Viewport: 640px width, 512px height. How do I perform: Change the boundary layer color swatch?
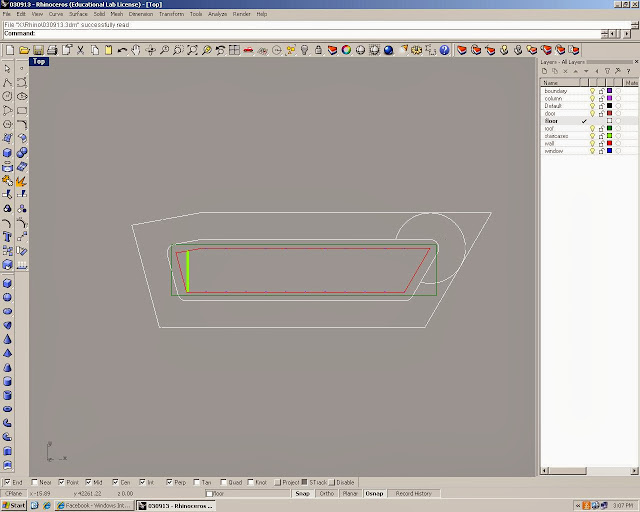(x=609, y=91)
